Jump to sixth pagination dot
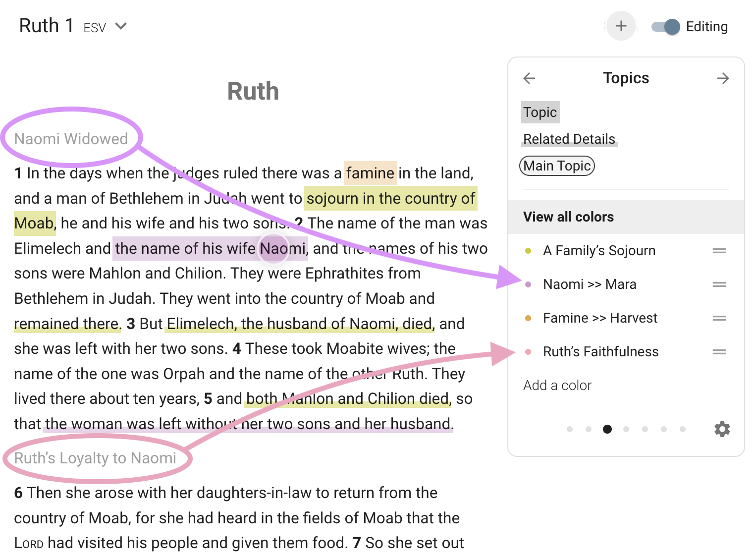Image resolution: width=755 pixels, height=560 pixels. pos(664,429)
